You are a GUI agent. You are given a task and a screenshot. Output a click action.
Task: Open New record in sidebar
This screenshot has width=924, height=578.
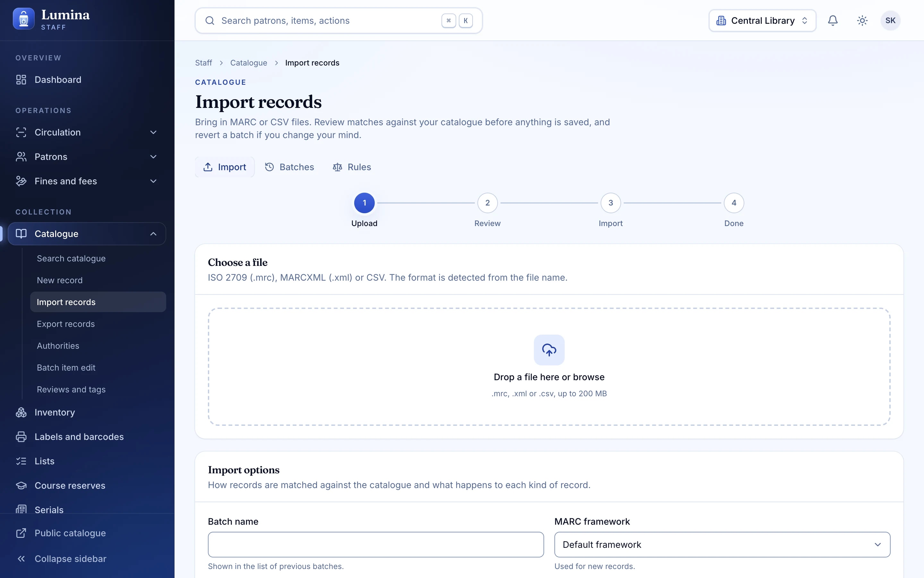pos(98,280)
